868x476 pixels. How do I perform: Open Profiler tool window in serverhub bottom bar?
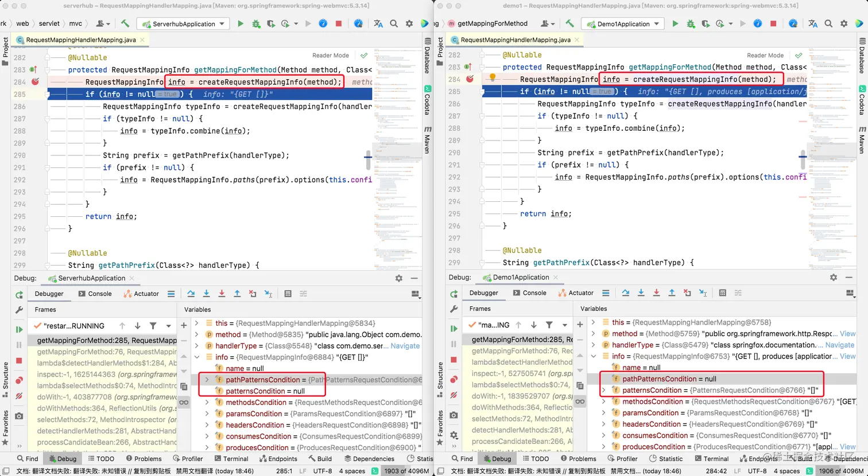pyautogui.click(x=188, y=459)
